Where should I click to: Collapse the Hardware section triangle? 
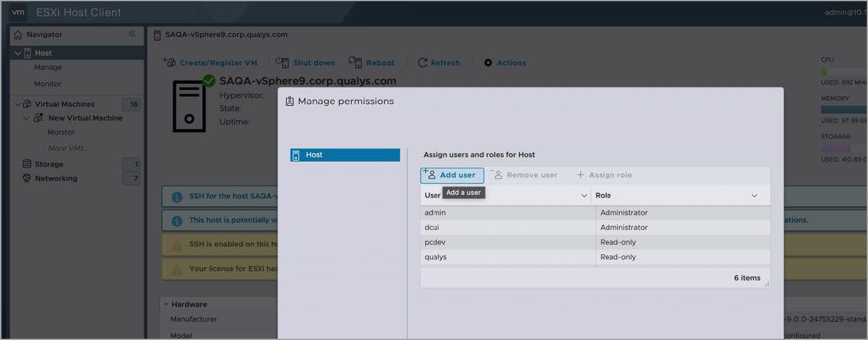(165, 304)
